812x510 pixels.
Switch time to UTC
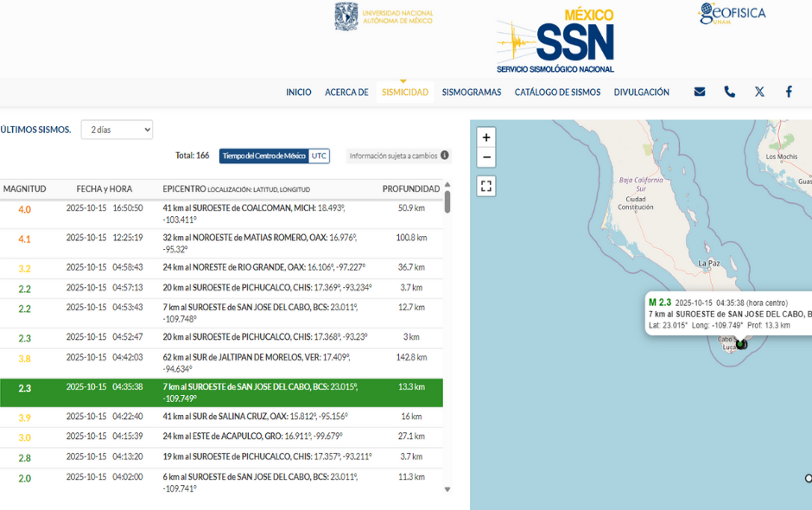tap(320, 156)
